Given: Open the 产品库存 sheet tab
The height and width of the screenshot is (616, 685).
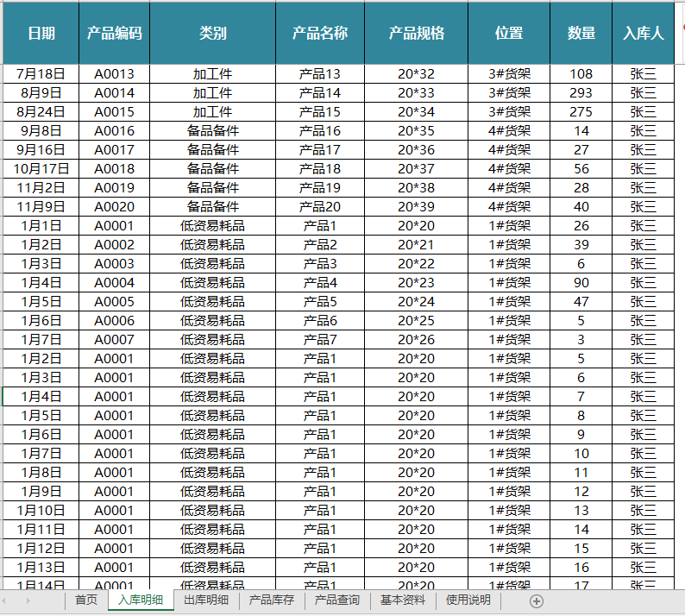Looking at the screenshot, I should click(x=272, y=600).
